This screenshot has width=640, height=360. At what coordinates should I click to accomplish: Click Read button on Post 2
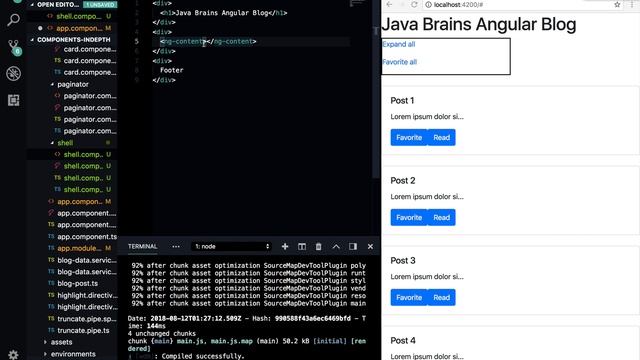pyautogui.click(x=442, y=218)
